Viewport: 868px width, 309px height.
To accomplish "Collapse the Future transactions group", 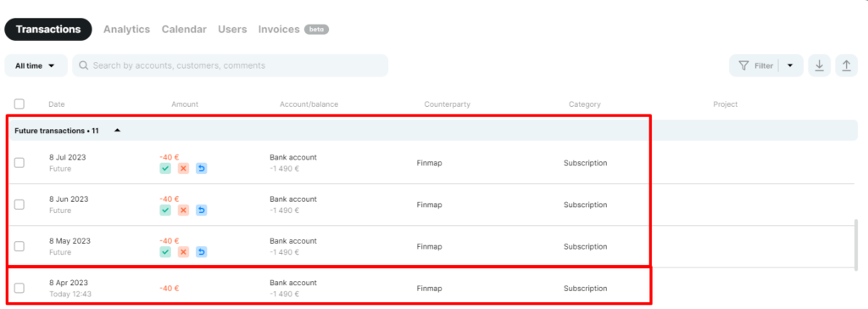I will pyautogui.click(x=117, y=131).
